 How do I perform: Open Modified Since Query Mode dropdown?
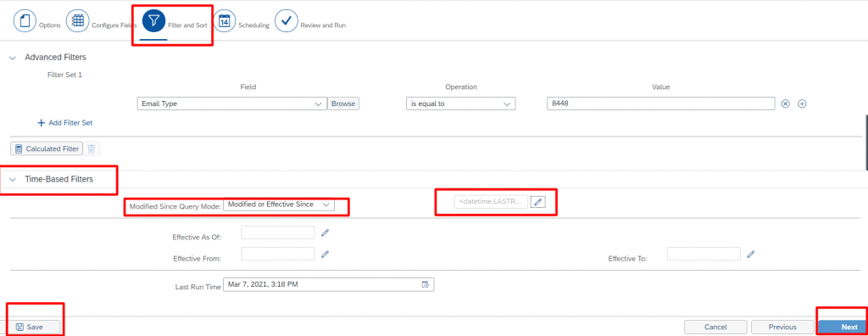click(279, 204)
